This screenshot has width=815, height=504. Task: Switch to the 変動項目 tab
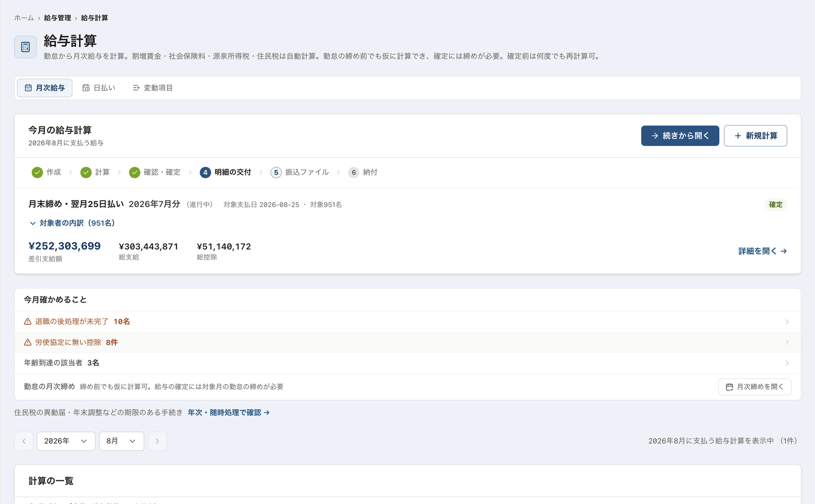coord(153,88)
